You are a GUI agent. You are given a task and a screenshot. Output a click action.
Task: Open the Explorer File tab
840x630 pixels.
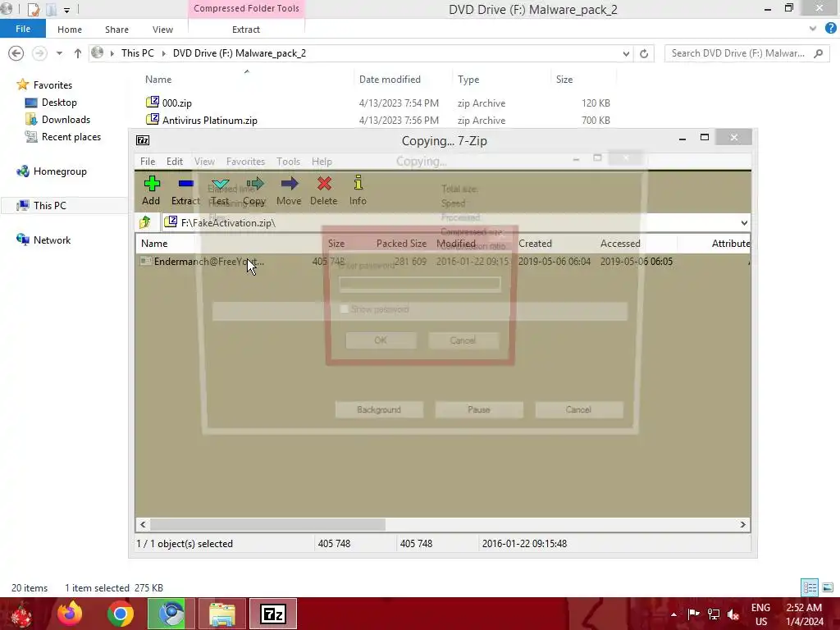point(22,29)
